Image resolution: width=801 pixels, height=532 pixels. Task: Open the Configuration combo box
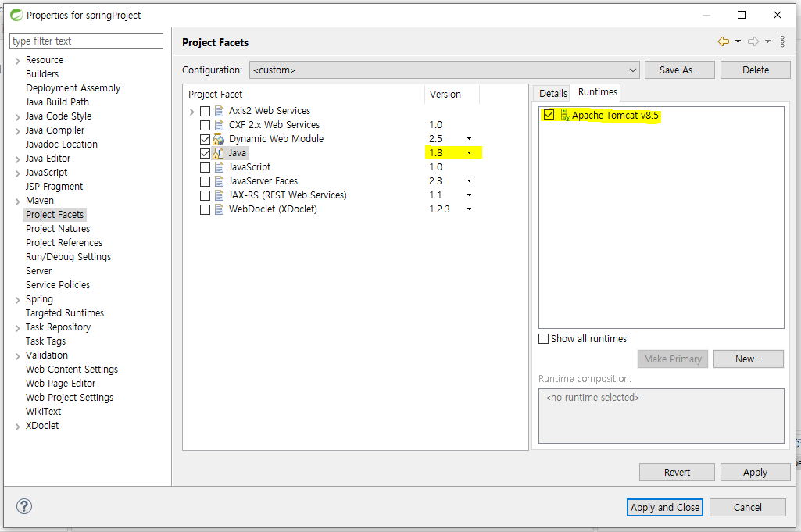point(445,70)
